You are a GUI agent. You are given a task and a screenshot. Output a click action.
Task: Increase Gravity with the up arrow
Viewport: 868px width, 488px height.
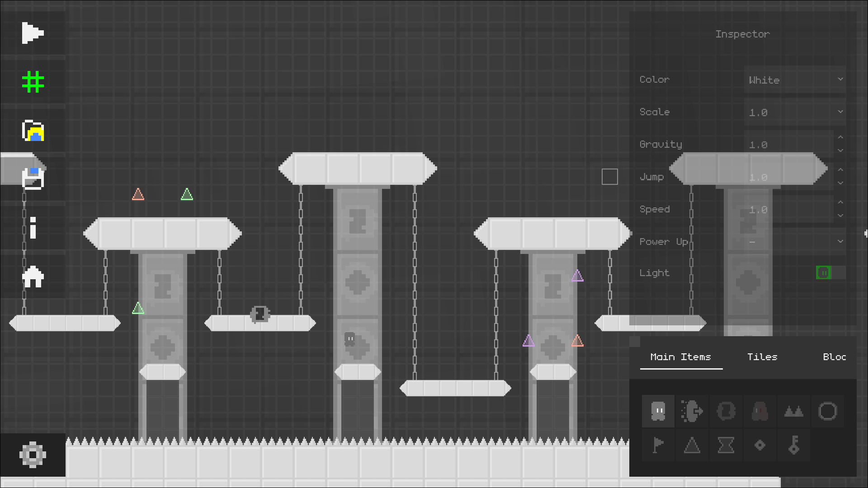pos(840,137)
